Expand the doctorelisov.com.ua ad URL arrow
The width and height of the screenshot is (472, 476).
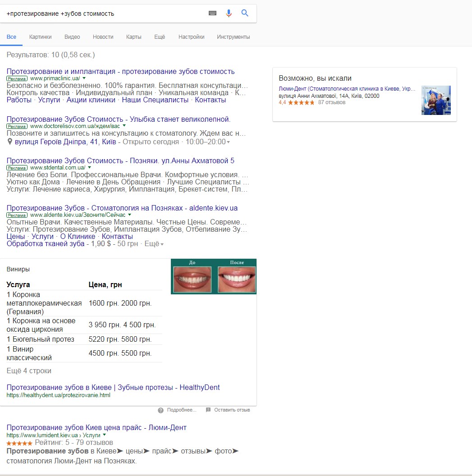click(124, 126)
